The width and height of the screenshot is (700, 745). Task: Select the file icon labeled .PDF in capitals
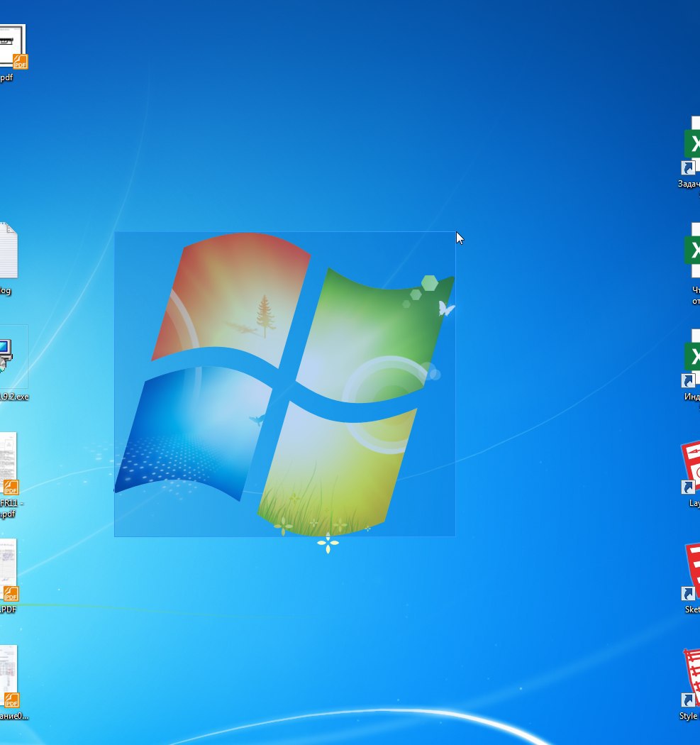(x=9, y=570)
